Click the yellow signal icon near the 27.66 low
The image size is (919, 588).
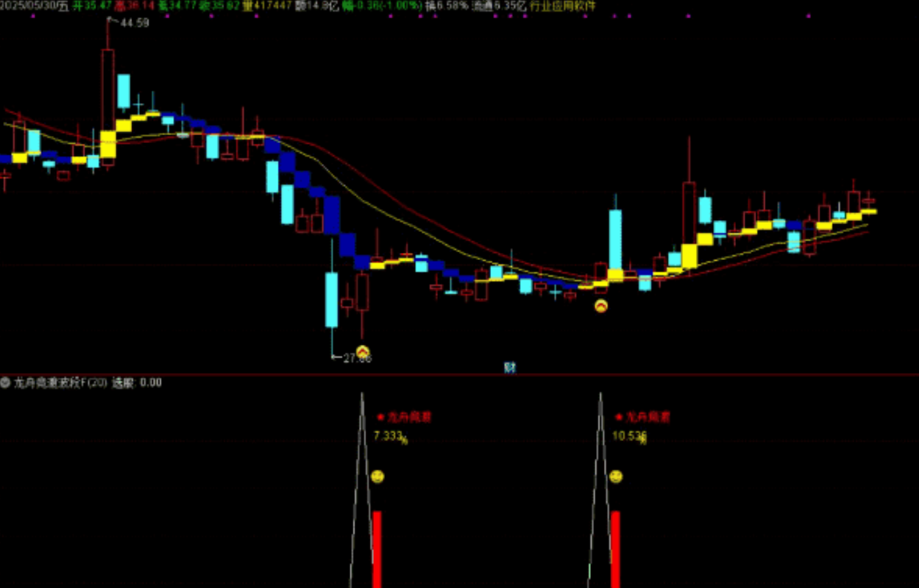363,351
